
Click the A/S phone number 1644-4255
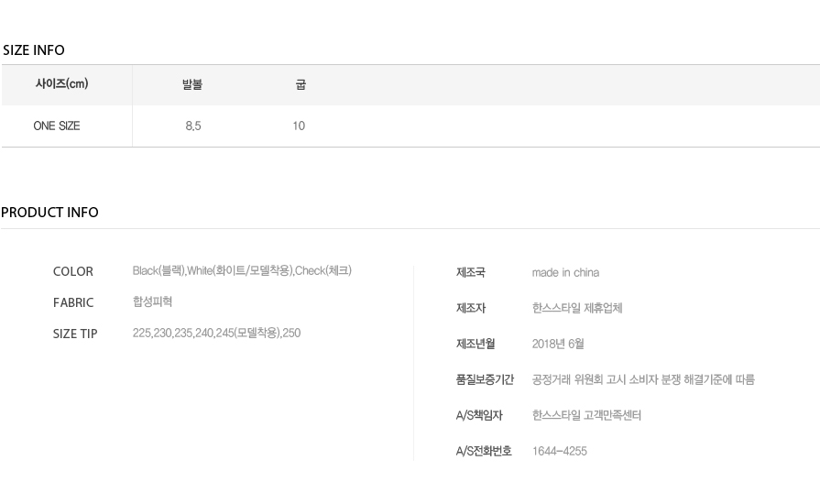click(x=560, y=451)
